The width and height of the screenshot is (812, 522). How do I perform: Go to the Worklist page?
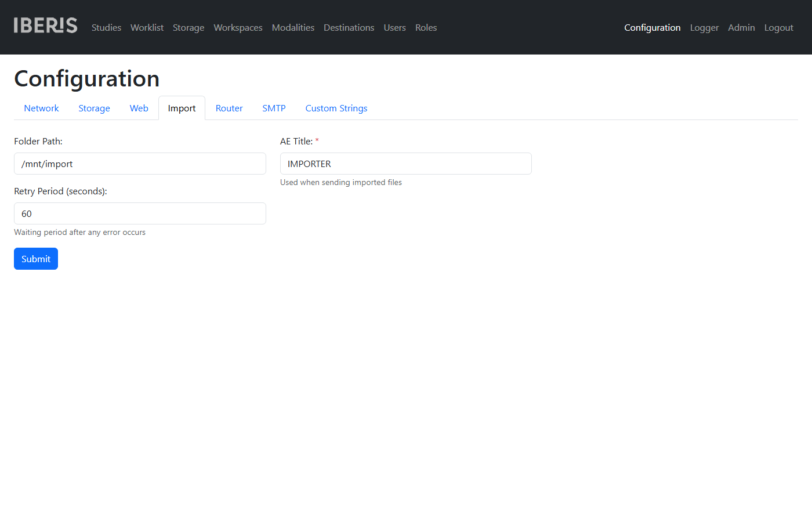tap(147, 27)
